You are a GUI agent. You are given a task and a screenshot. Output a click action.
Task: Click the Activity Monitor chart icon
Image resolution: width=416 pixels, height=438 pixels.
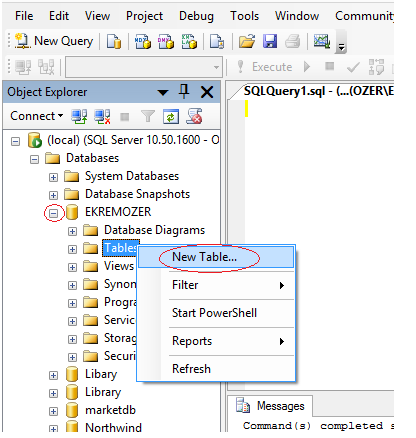coord(322,42)
